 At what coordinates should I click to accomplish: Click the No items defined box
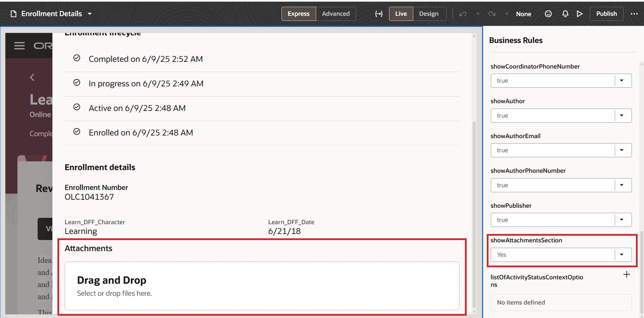pos(561,303)
